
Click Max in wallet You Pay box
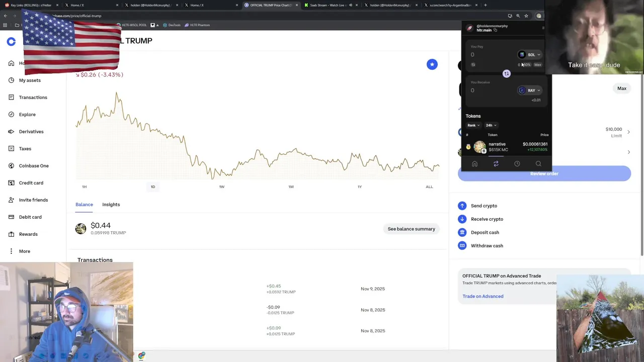[538, 65]
